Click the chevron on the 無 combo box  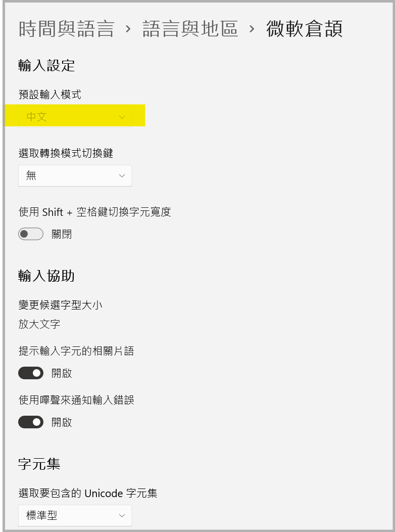pos(121,175)
